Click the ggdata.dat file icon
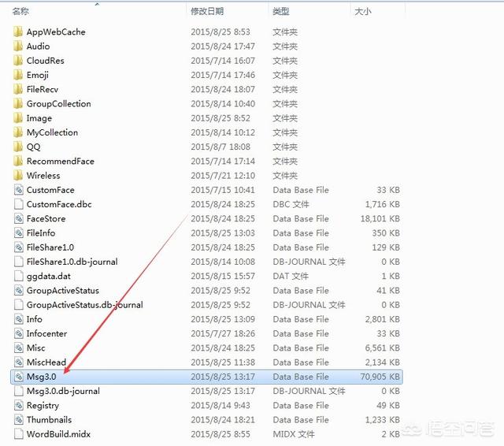This screenshot has height=446, width=504. 19,276
